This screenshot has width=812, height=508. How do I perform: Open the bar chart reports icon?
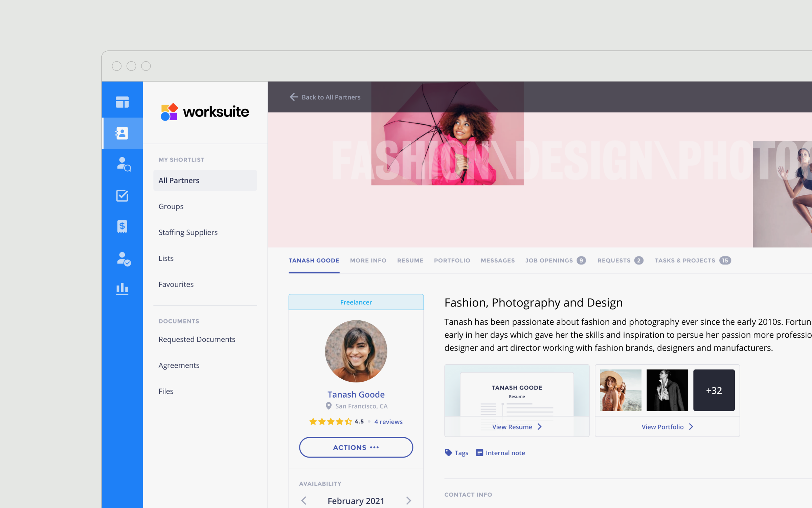coord(122,289)
